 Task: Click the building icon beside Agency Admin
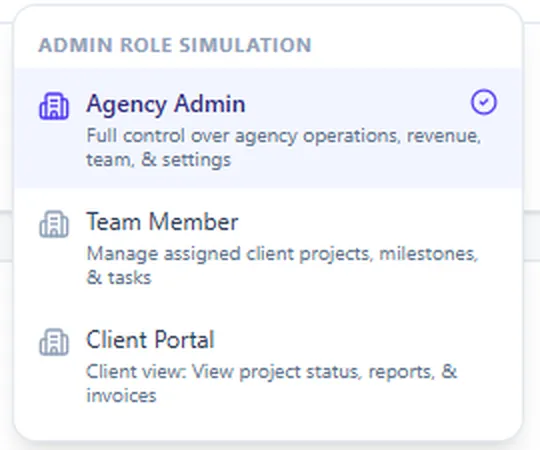pos(54,106)
